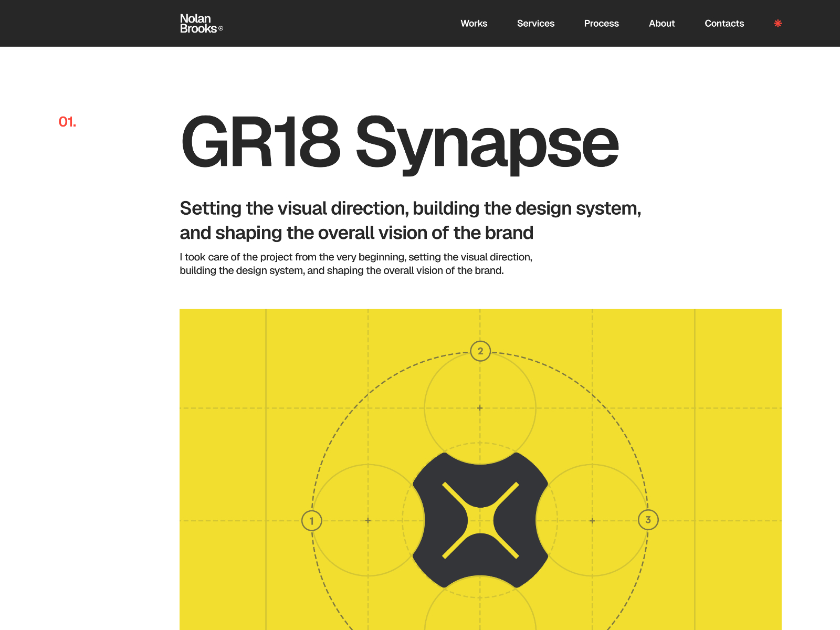Click the dark X-shaped brand logo
The width and height of the screenshot is (840, 630).
pyautogui.click(x=480, y=520)
